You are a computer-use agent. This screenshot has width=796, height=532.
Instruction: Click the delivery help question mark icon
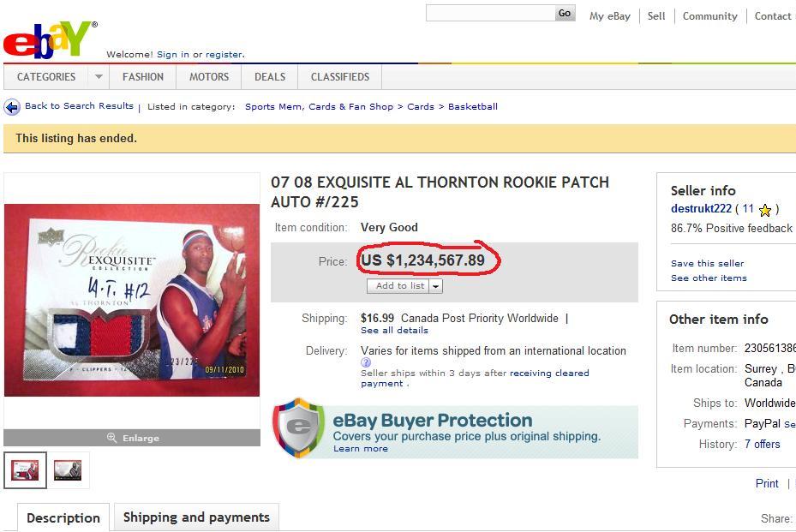click(x=366, y=362)
